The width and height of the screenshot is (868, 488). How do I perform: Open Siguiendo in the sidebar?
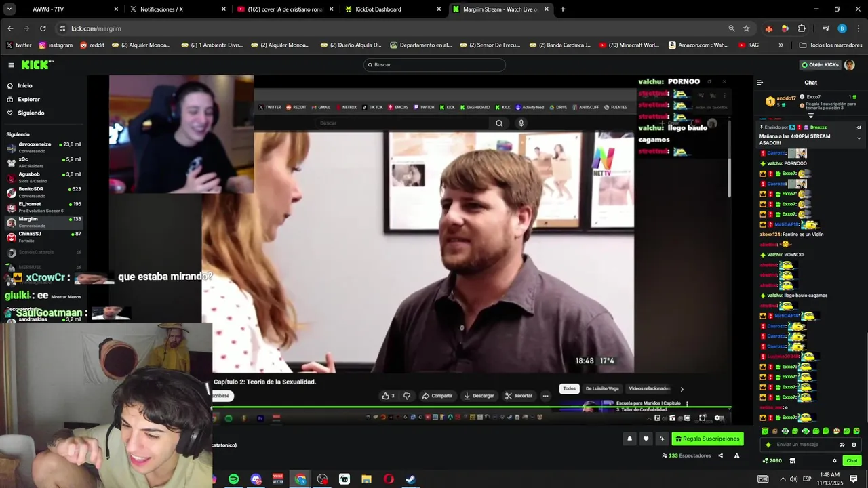pyautogui.click(x=31, y=113)
